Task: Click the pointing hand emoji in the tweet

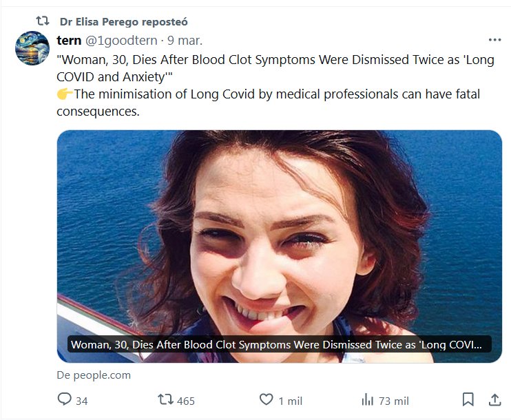Action: (64, 94)
